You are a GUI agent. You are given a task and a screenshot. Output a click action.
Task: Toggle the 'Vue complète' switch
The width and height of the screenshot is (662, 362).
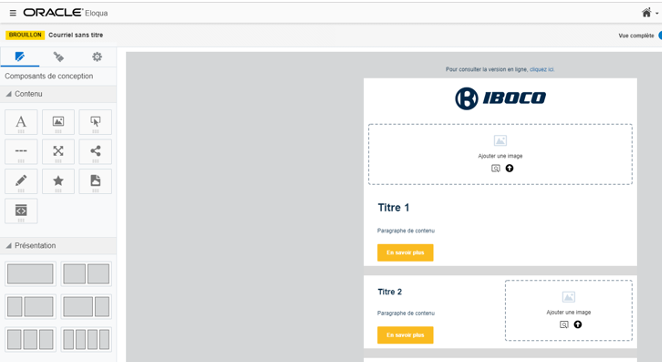point(660,35)
